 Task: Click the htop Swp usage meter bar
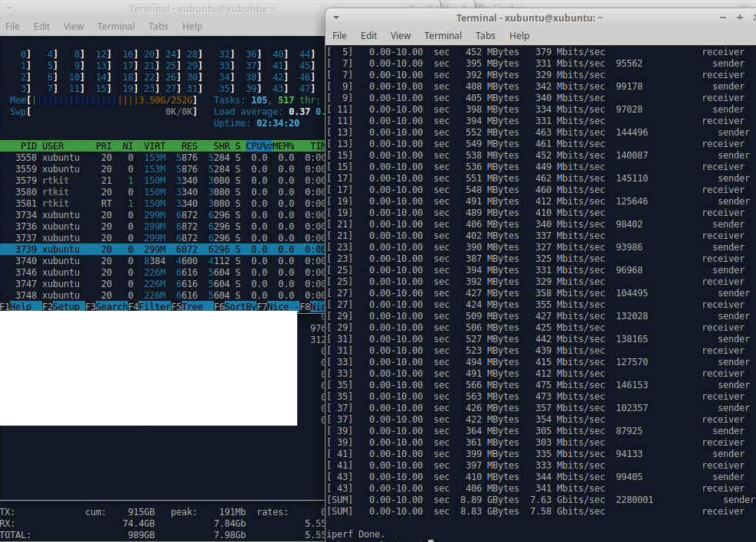coord(103,112)
